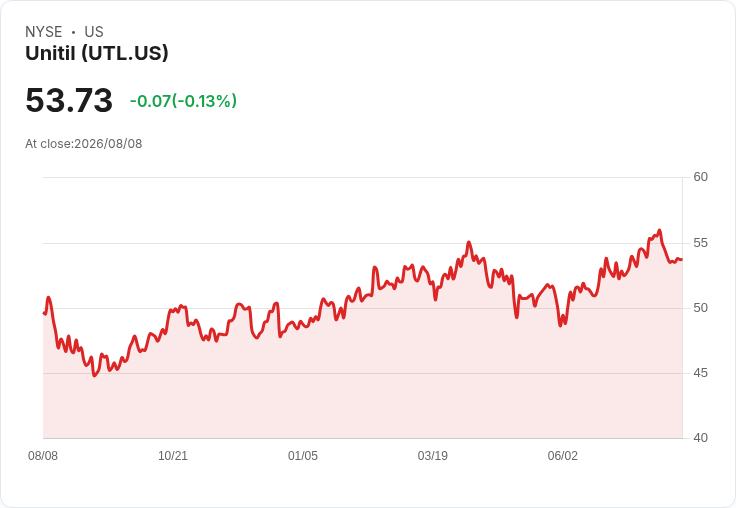
Task: Click the NYSE exchange label
Action: [x=44, y=32]
